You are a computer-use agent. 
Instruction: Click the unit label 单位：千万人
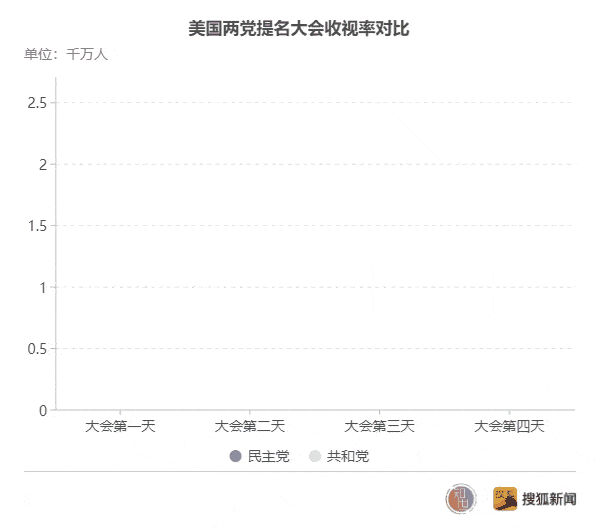pos(66,54)
